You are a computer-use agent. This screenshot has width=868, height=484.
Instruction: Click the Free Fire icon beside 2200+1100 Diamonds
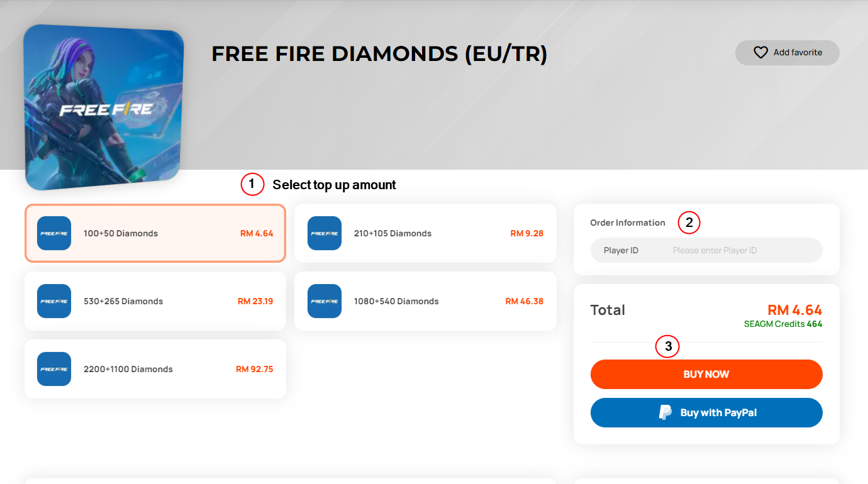pos(54,369)
